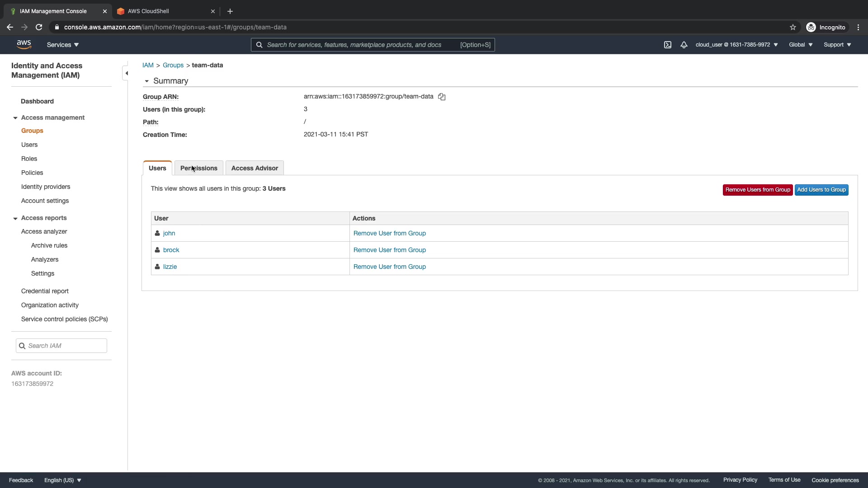The image size is (868, 488).
Task: Copy the Group ARN with copy icon
Action: (442, 97)
